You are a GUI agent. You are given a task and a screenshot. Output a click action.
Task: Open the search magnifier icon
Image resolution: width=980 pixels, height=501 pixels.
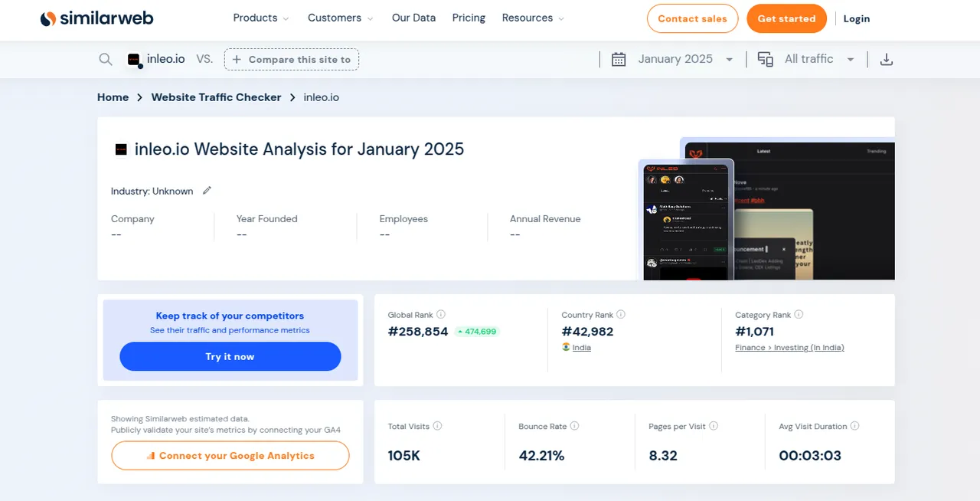(x=106, y=59)
